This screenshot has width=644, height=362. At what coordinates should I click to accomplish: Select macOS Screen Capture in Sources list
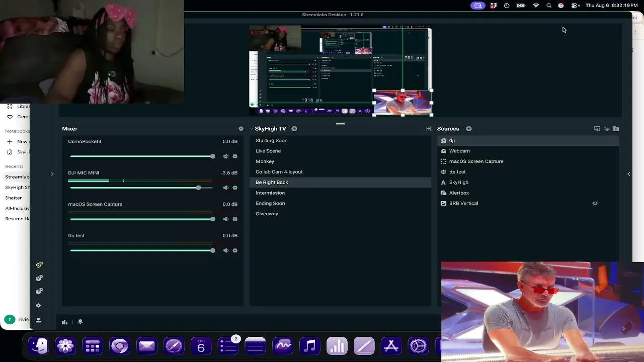(x=528, y=161)
